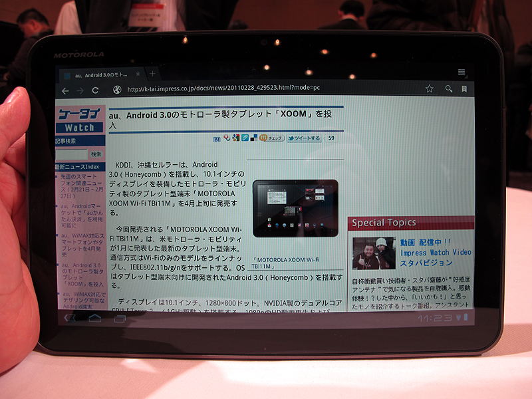The image size is (532, 399).
Task: Open the bookmarks list icon
Action: click(x=464, y=89)
